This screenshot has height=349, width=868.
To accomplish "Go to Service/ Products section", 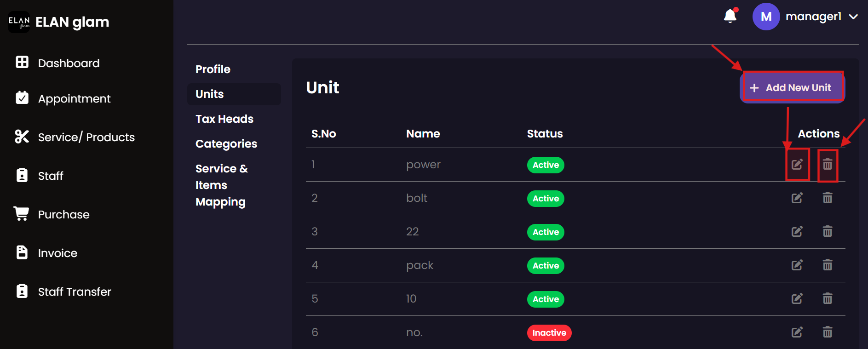I will click(x=86, y=137).
